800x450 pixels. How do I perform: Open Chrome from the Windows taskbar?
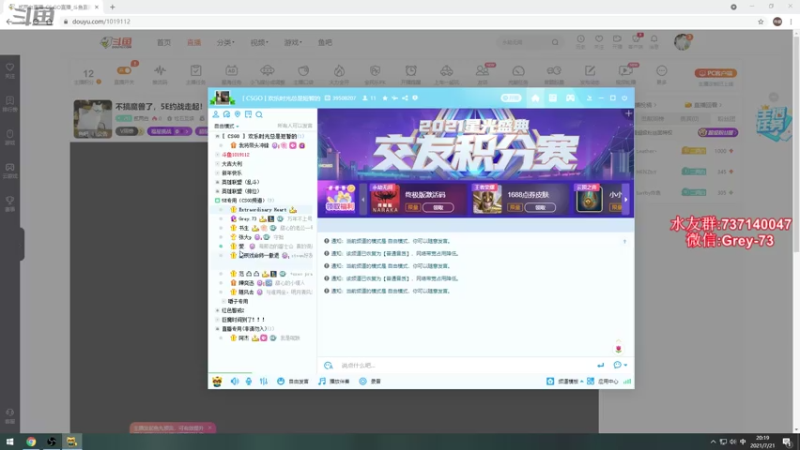coord(31,442)
